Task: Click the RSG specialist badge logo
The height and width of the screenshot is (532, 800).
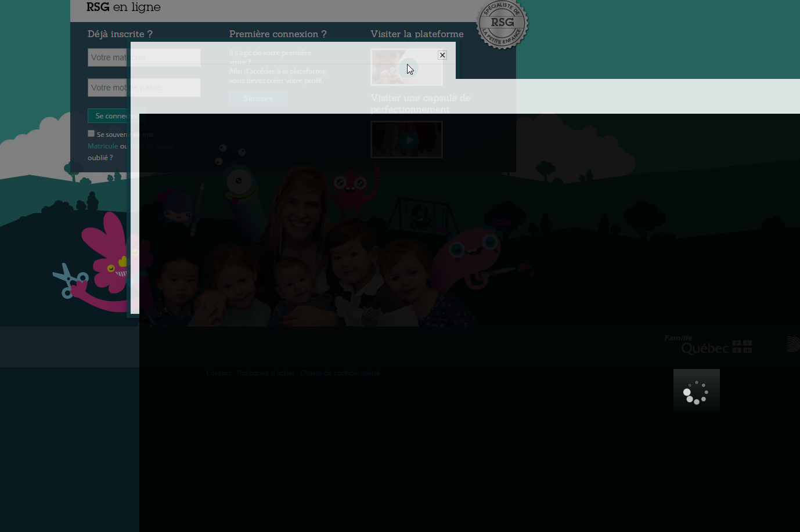Action: (502, 24)
